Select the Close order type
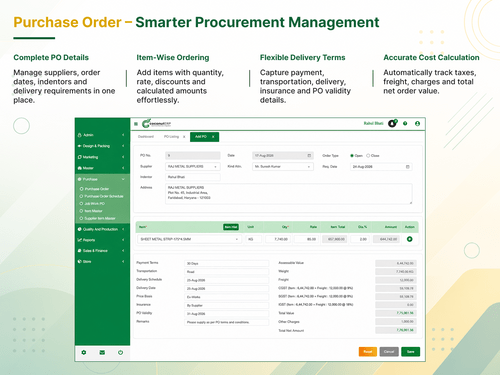The image size is (500, 375). [x=368, y=156]
